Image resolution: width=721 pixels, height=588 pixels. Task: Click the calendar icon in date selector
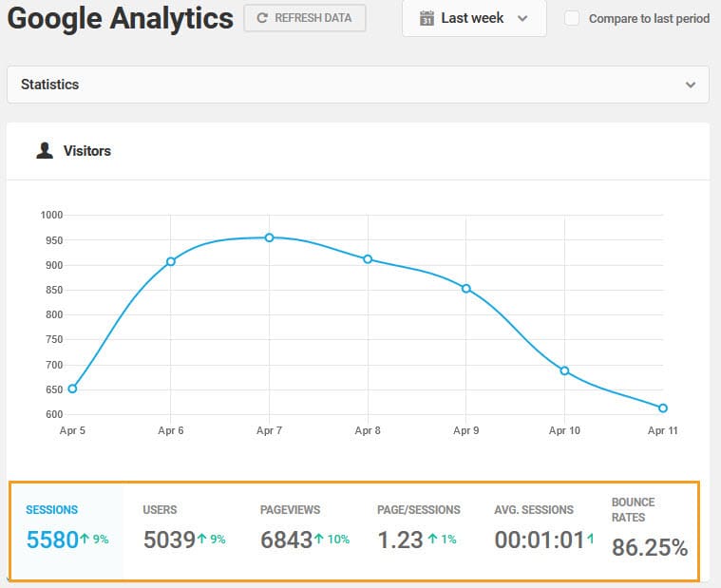click(427, 18)
